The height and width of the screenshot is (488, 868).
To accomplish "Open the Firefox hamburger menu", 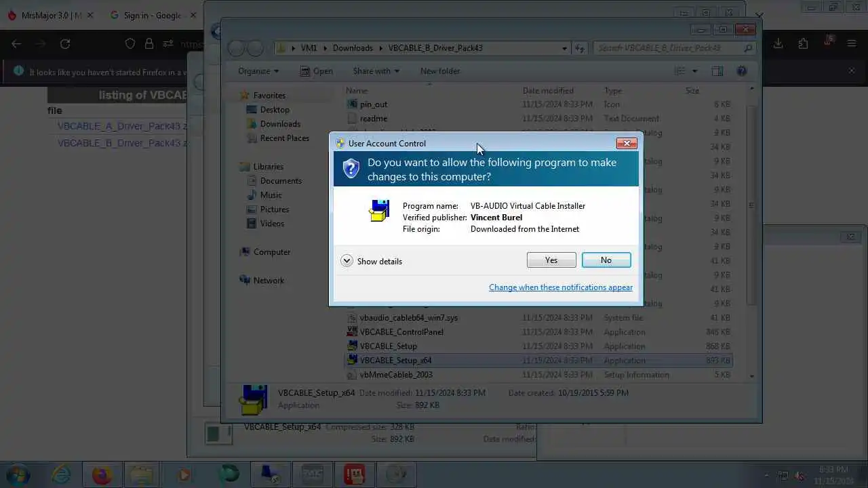I will point(852,43).
